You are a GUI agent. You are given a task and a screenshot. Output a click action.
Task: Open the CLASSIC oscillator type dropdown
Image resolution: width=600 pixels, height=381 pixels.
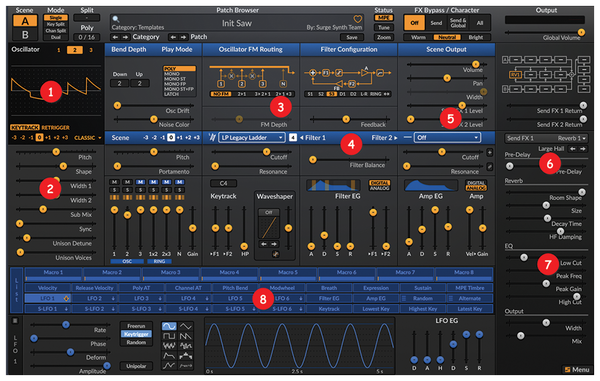point(88,138)
